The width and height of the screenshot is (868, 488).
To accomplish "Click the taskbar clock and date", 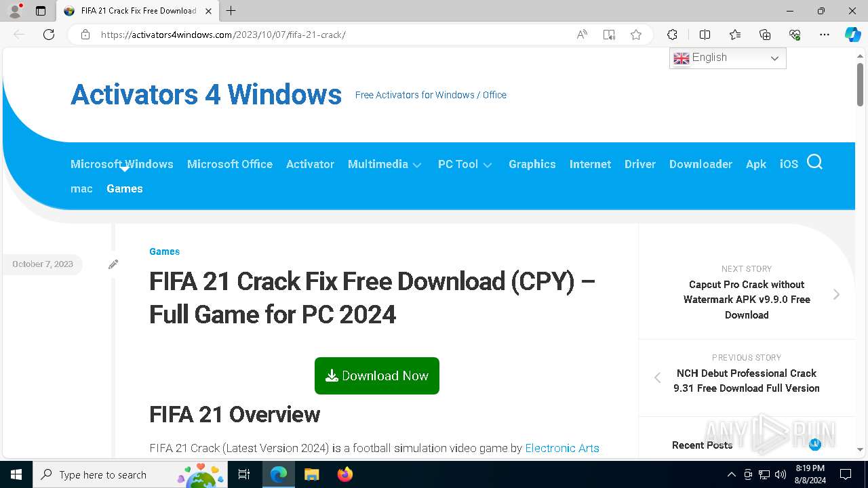I will pyautogui.click(x=810, y=474).
